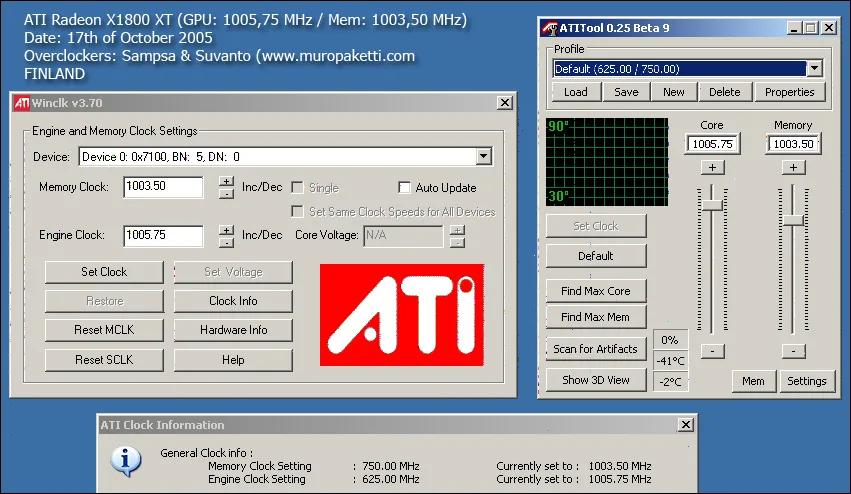Increase Memory Clock with the plus stepper
The width and height of the screenshot is (851, 494).
click(226, 181)
